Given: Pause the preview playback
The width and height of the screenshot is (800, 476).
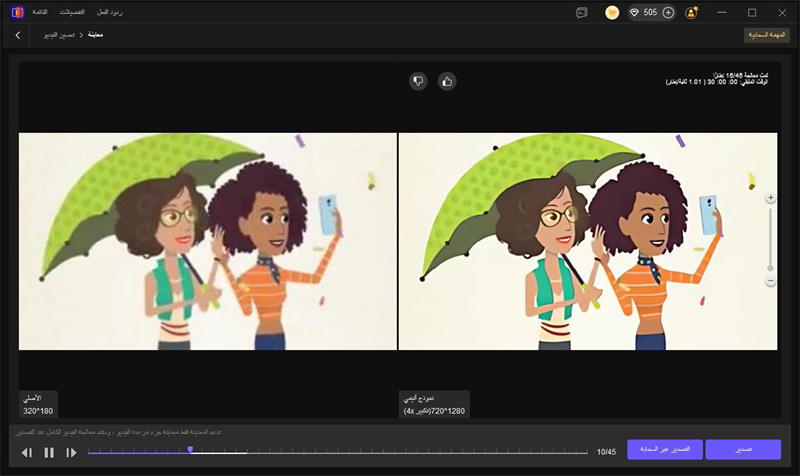Looking at the screenshot, I should coord(49,453).
